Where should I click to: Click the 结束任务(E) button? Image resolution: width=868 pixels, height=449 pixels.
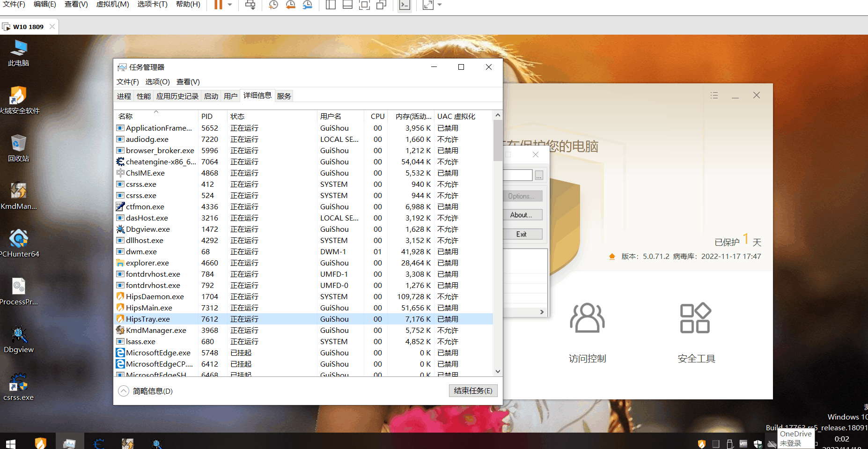click(x=473, y=390)
